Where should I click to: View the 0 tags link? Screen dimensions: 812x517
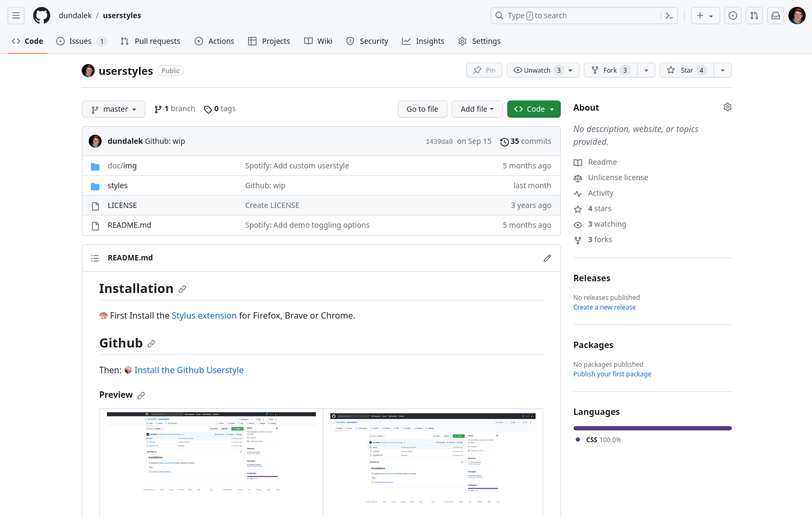click(220, 109)
